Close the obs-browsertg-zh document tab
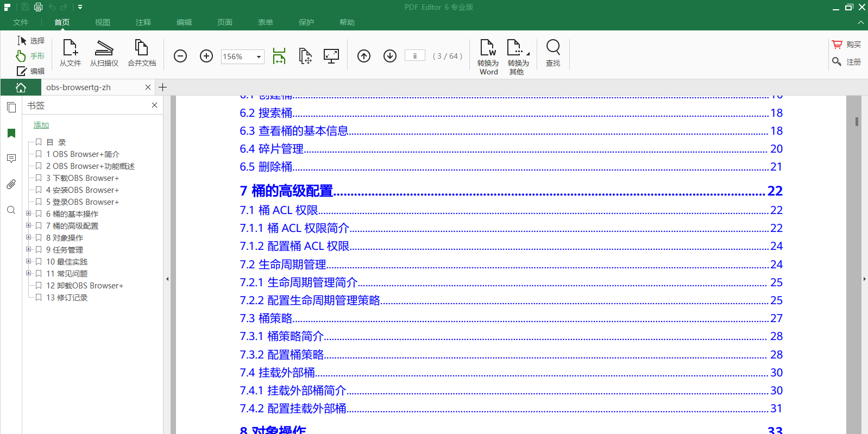 tap(148, 87)
